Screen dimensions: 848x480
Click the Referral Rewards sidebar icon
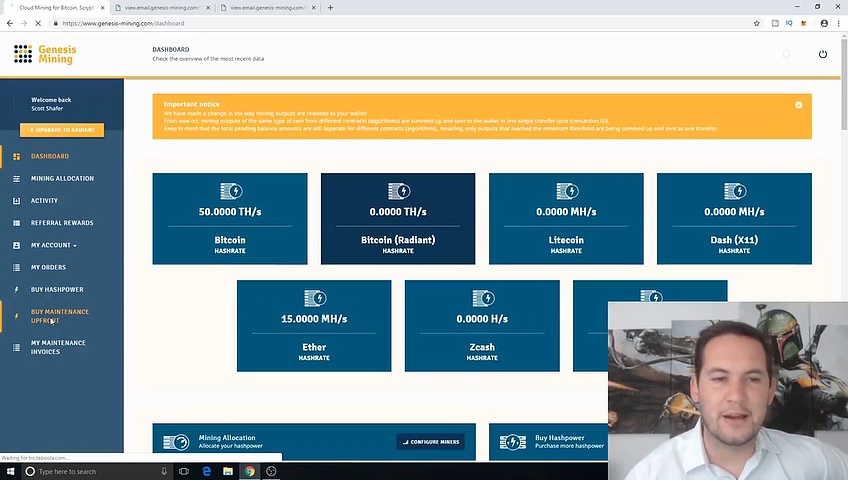tap(16, 223)
